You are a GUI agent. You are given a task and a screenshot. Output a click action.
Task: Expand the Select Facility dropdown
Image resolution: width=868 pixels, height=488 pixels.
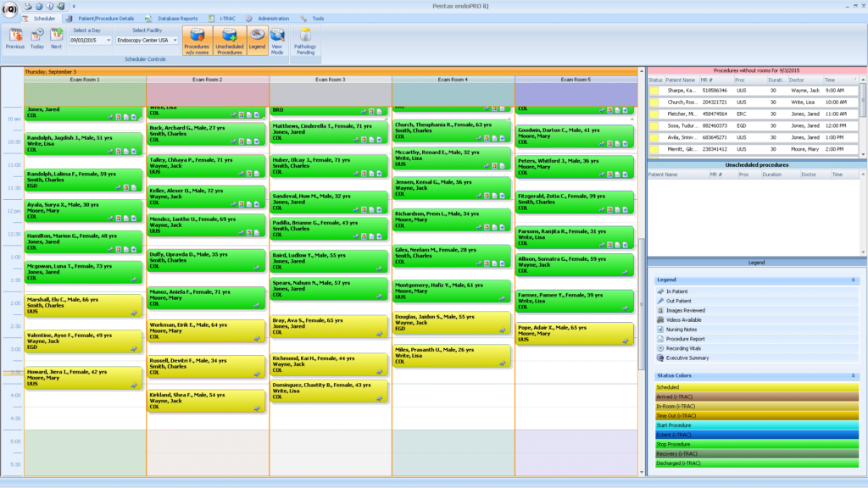tap(175, 40)
